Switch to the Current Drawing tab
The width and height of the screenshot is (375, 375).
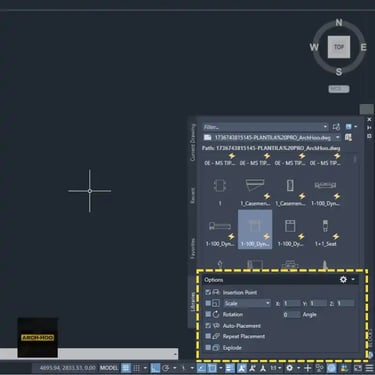192,143
